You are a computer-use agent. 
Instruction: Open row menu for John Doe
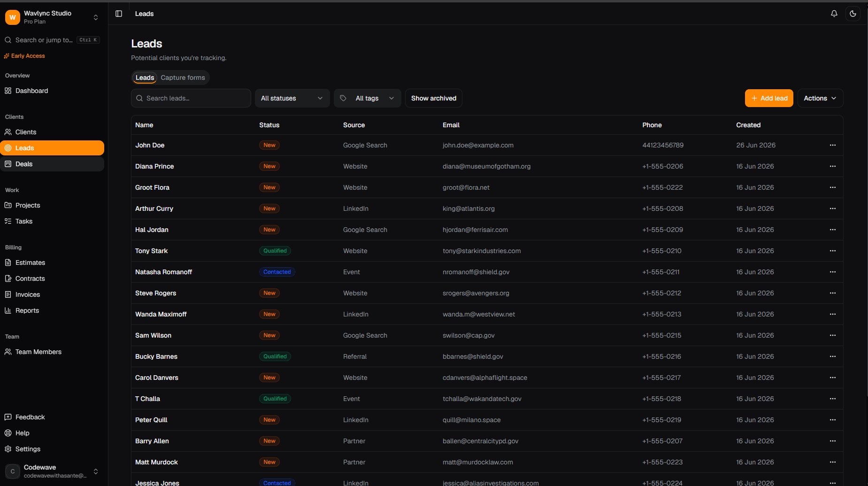coord(832,145)
